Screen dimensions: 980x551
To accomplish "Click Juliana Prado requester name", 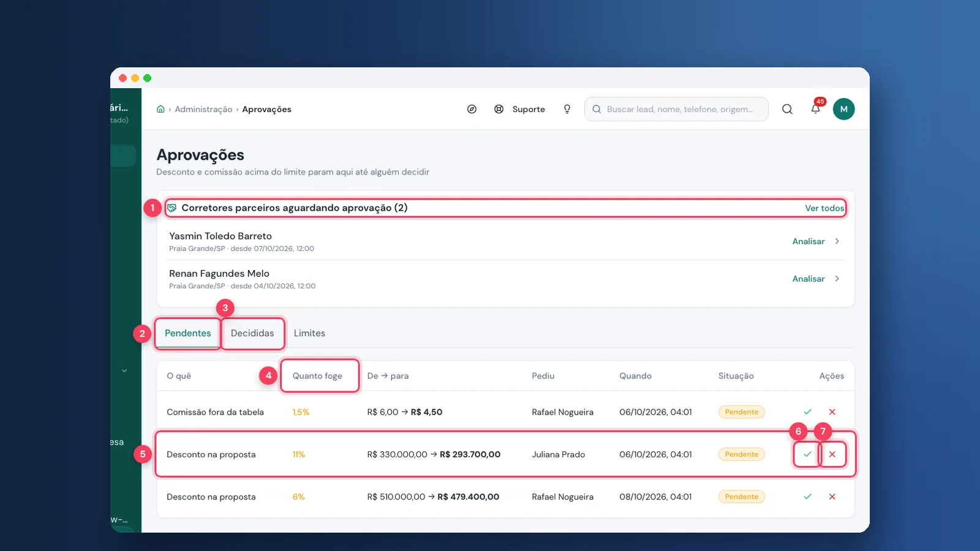I will click(x=558, y=454).
